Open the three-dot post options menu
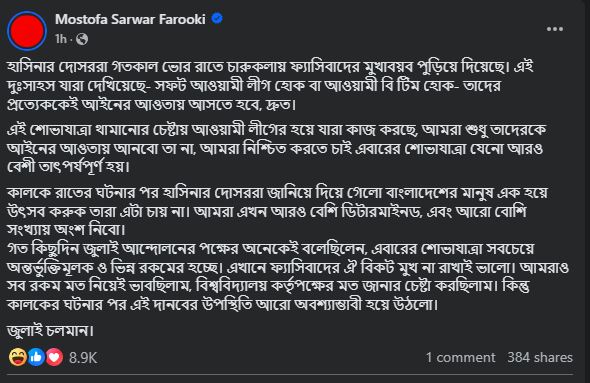 coord(555,29)
